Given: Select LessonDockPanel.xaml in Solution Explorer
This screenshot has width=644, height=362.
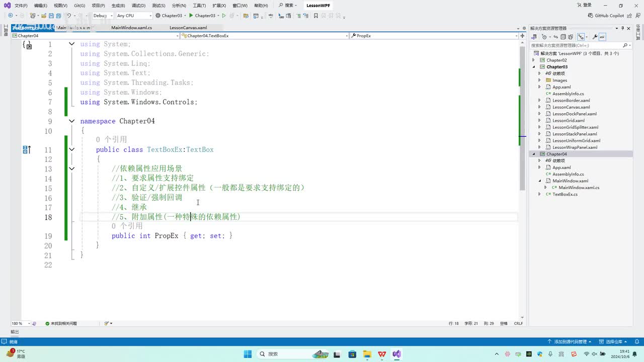Looking at the screenshot, I should (x=574, y=114).
